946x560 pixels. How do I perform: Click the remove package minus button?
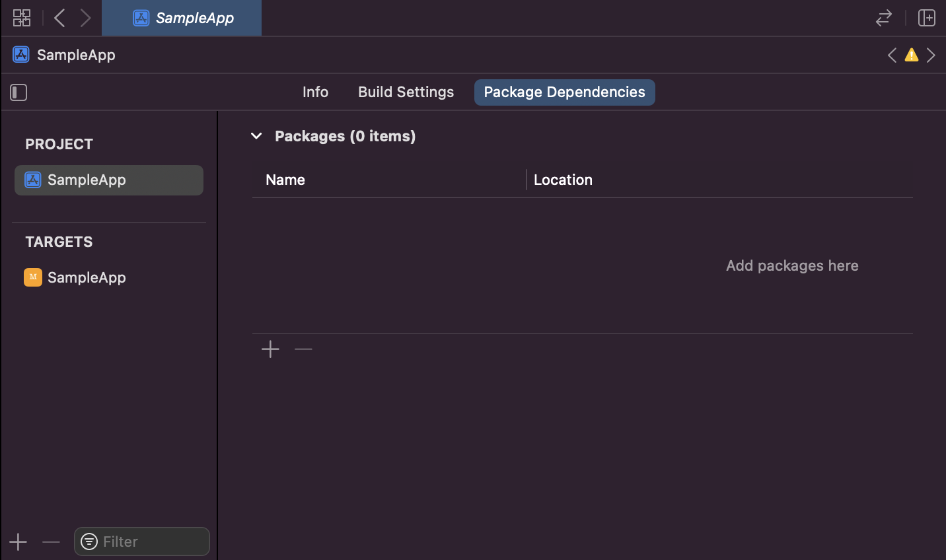point(303,349)
